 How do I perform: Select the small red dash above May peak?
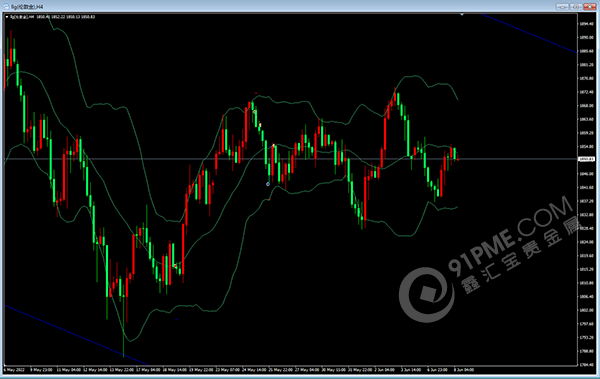click(256, 93)
